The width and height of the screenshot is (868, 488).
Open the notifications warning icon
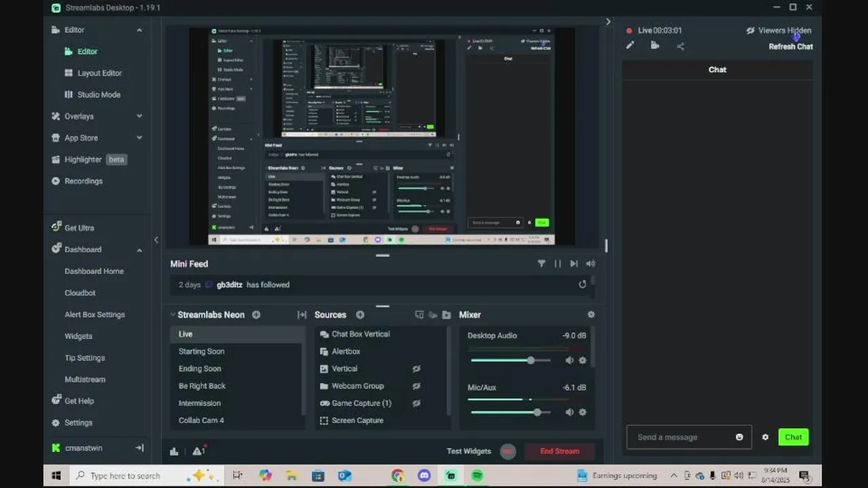pyautogui.click(x=199, y=451)
